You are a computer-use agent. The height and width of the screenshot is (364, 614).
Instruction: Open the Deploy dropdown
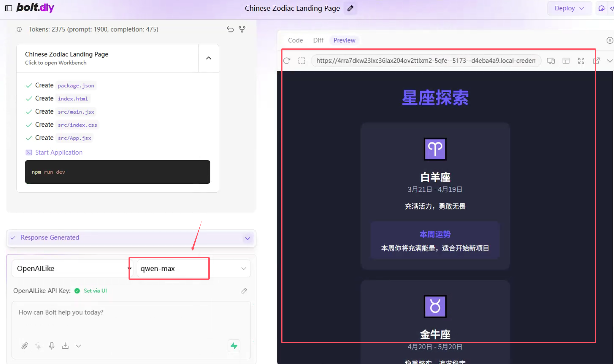pyautogui.click(x=569, y=8)
